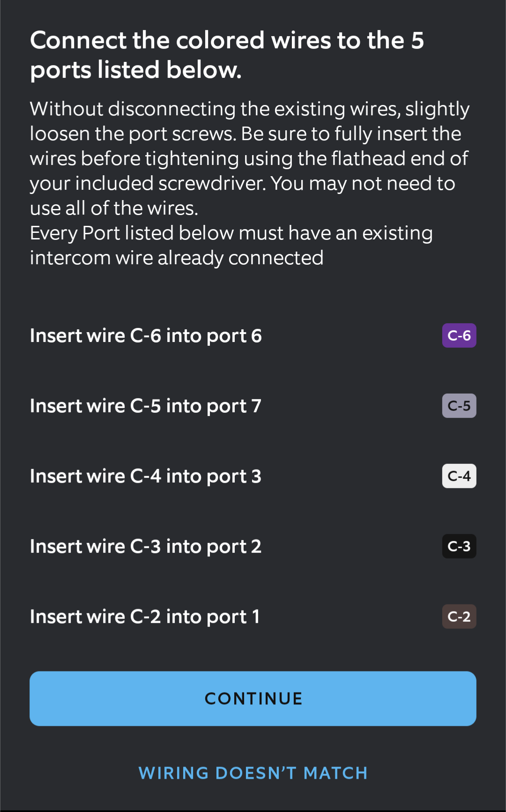
Task: Tap the 'Every Port listed below' note
Action: click(231, 233)
